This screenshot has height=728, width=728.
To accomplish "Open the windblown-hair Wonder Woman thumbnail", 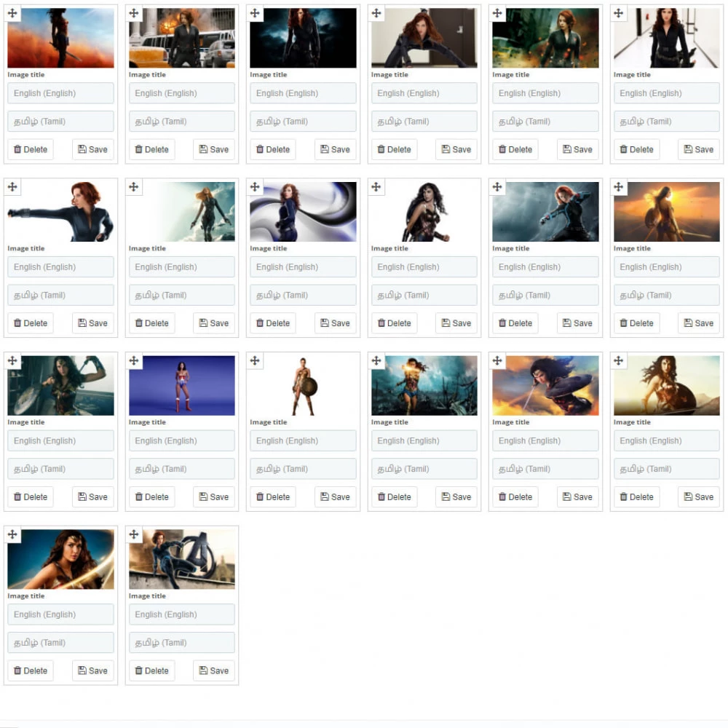I will 667,385.
